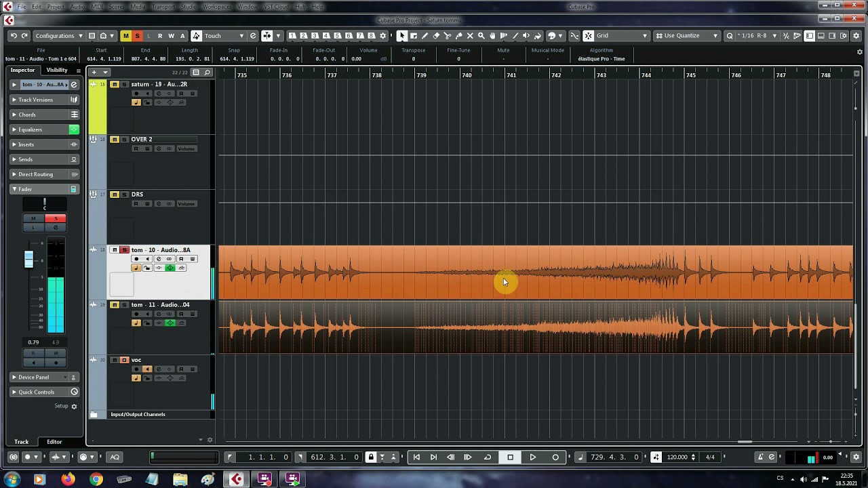Toggle global Mute state button M
868x488 pixels.
pos(125,35)
